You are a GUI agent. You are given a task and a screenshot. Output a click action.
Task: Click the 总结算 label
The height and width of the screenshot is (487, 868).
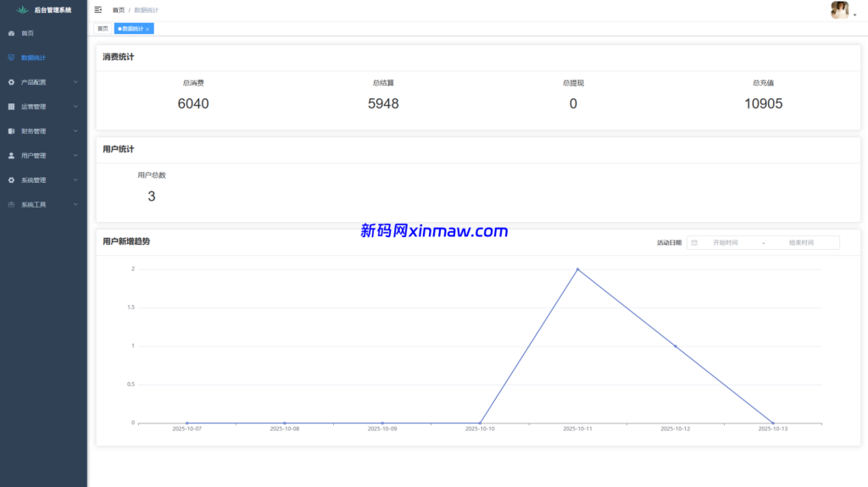(x=383, y=83)
